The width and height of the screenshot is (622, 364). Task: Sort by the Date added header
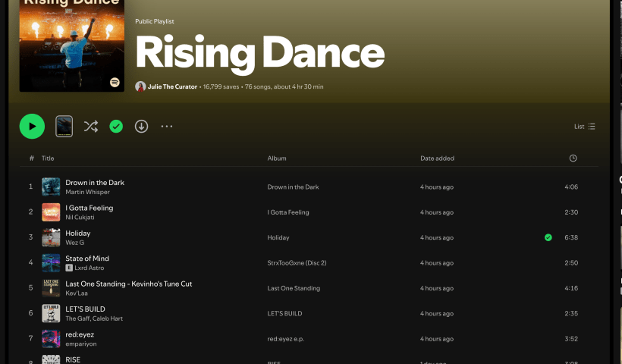tap(437, 158)
